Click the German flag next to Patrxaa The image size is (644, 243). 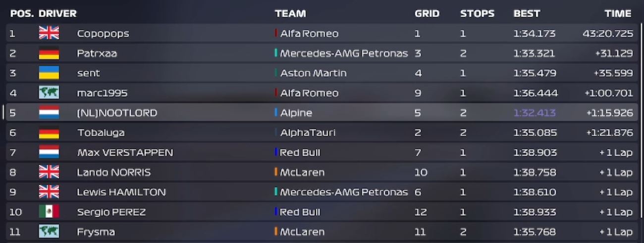pos(49,53)
